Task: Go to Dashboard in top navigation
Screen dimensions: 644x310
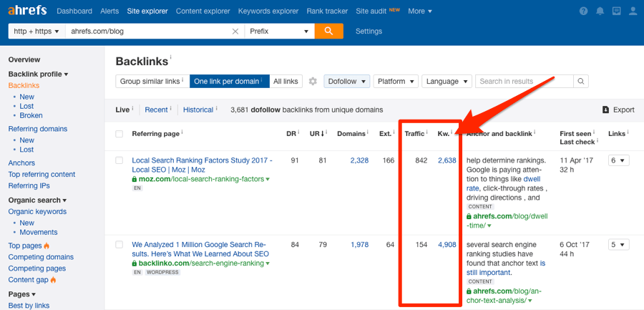Action: (x=74, y=11)
